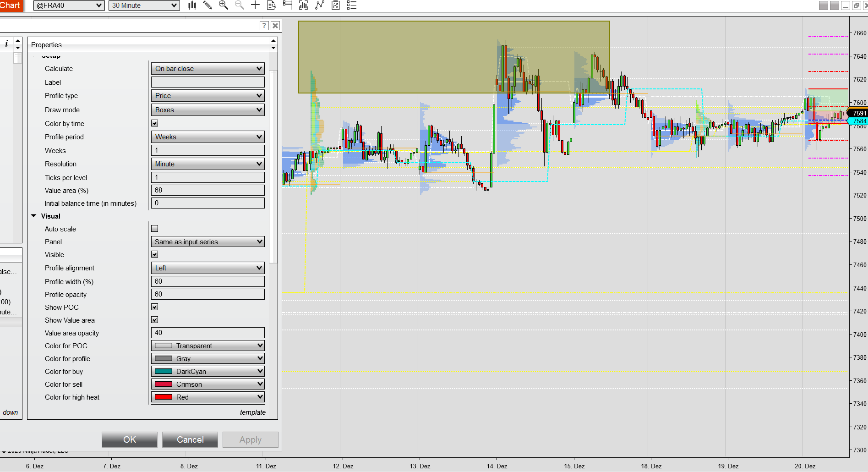Open the Profile alignment dropdown
The width and height of the screenshot is (868, 472).
(x=208, y=268)
